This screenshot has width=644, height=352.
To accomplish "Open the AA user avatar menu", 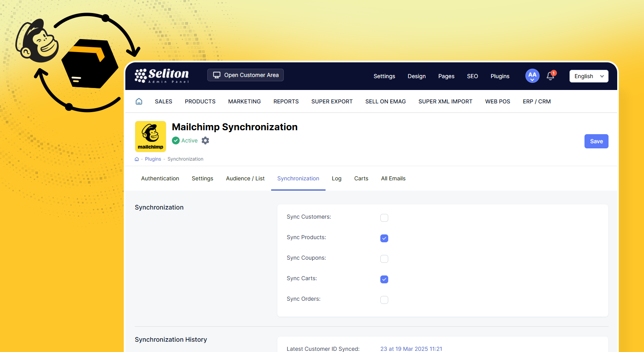I will (532, 76).
